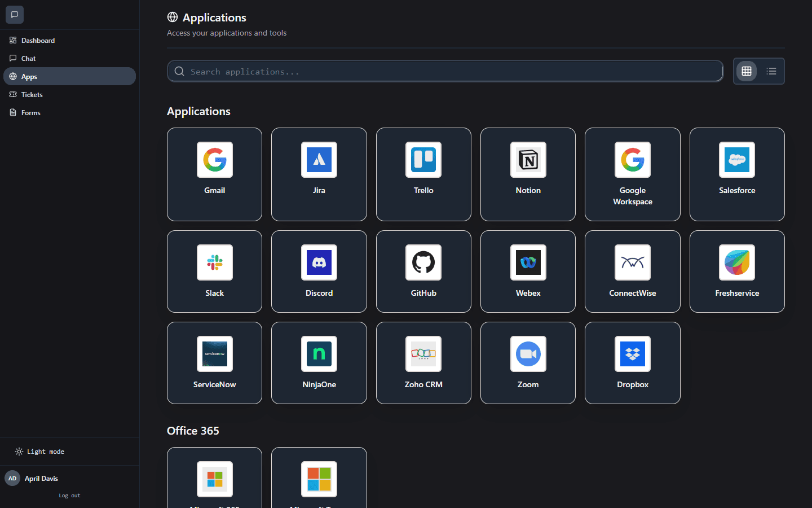This screenshot has height=508, width=812.
Task: Navigate to the Tickets section
Action: (31, 94)
